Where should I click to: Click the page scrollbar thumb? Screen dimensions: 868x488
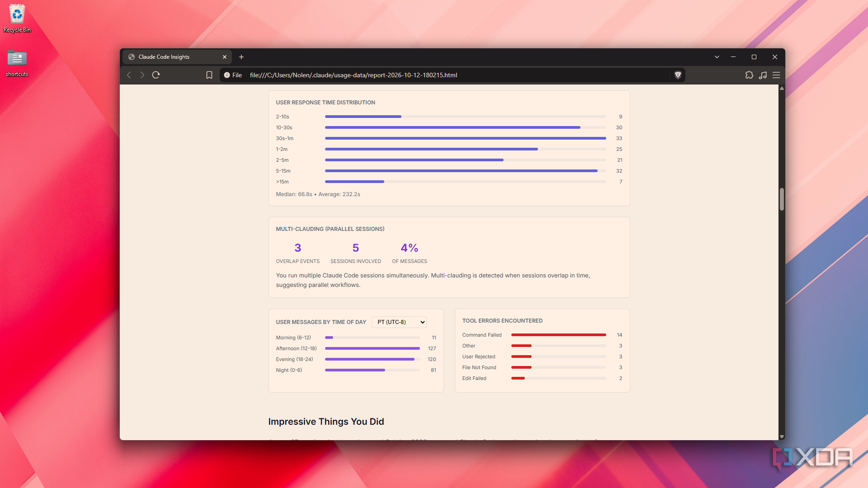(x=782, y=199)
